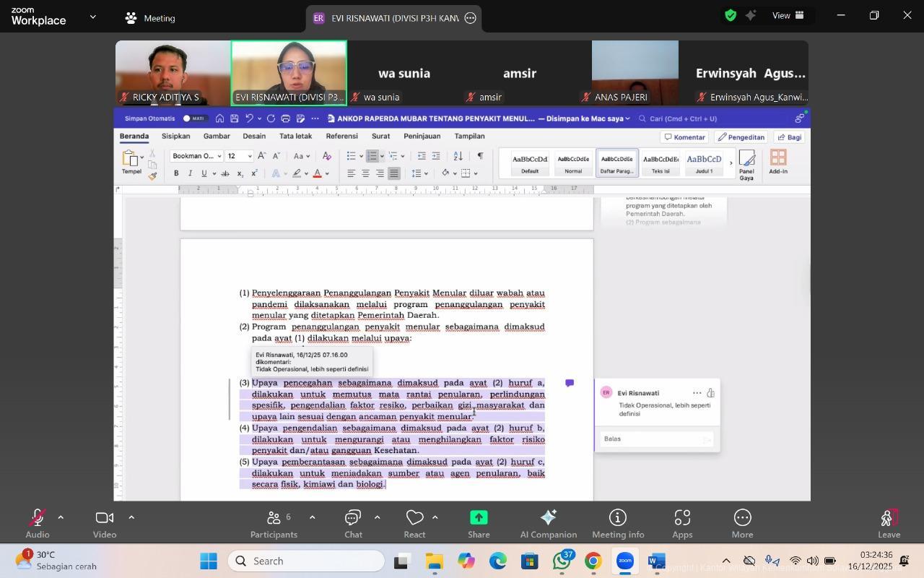The height and width of the screenshot is (578, 924).
Task: Turn on the Video camera
Action: click(104, 523)
